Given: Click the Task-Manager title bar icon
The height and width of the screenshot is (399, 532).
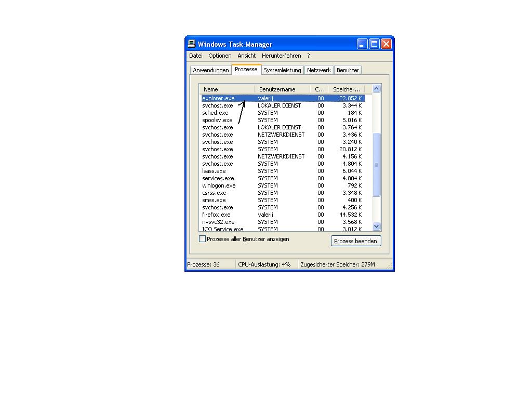Looking at the screenshot, I should [192, 44].
